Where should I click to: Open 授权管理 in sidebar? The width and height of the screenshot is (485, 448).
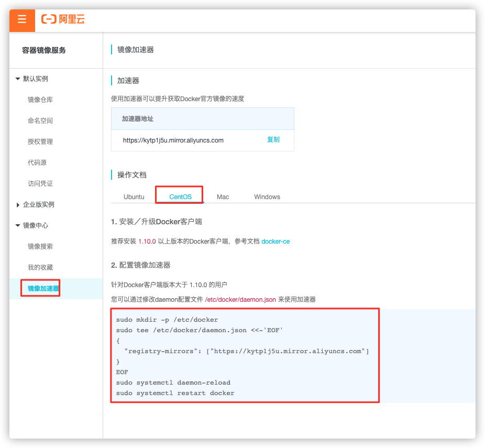click(x=40, y=141)
